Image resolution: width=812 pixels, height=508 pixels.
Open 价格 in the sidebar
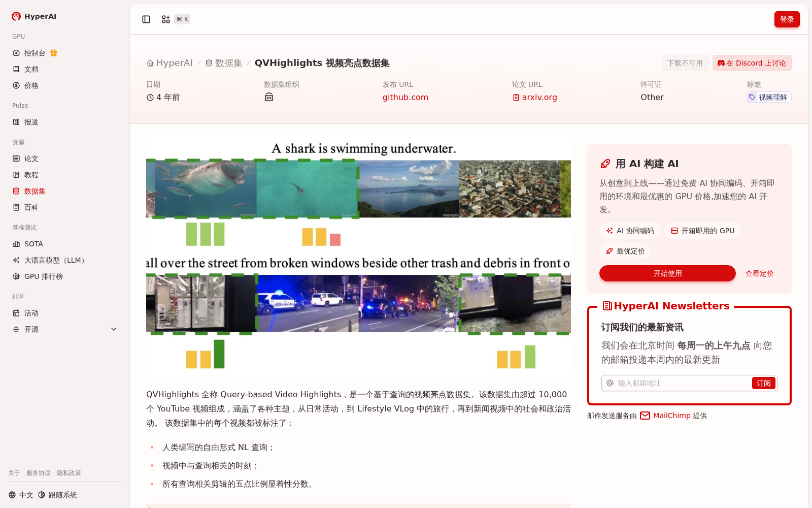tap(65, 85)
